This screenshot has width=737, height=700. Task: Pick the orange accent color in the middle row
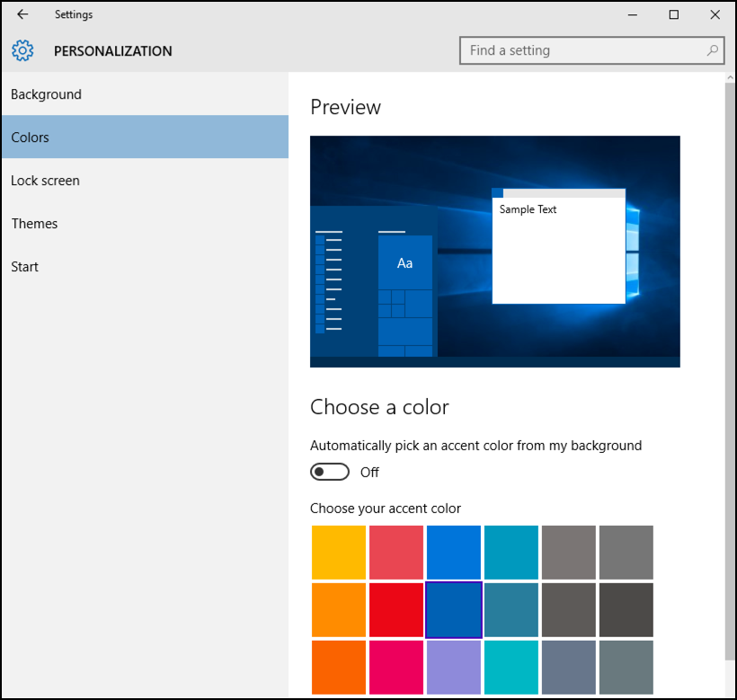[x=338, y=609]
